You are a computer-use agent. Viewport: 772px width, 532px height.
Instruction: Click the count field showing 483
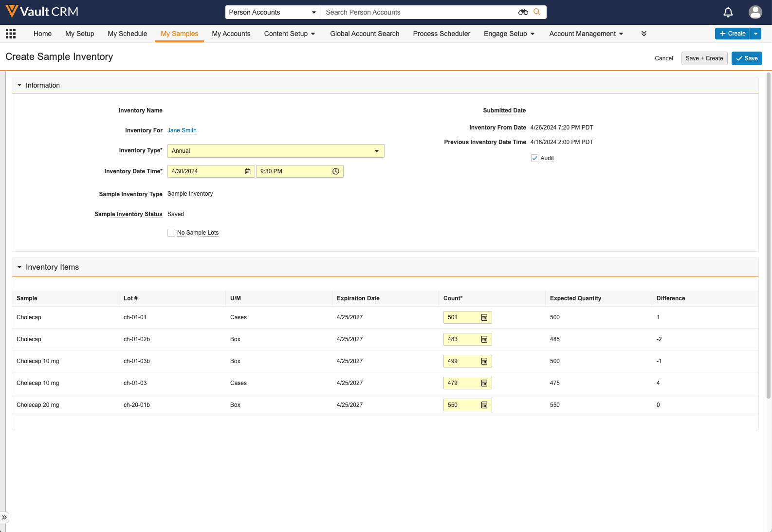coord(460,339)
